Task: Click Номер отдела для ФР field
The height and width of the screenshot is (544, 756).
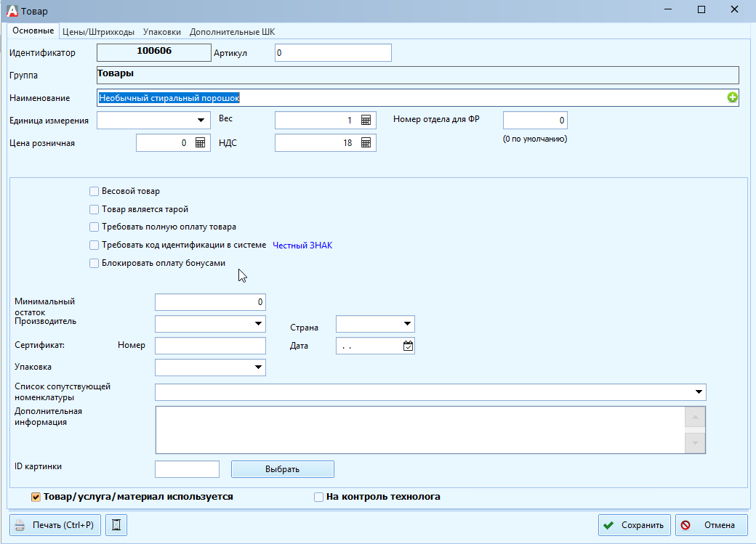Action: [535, 120]
